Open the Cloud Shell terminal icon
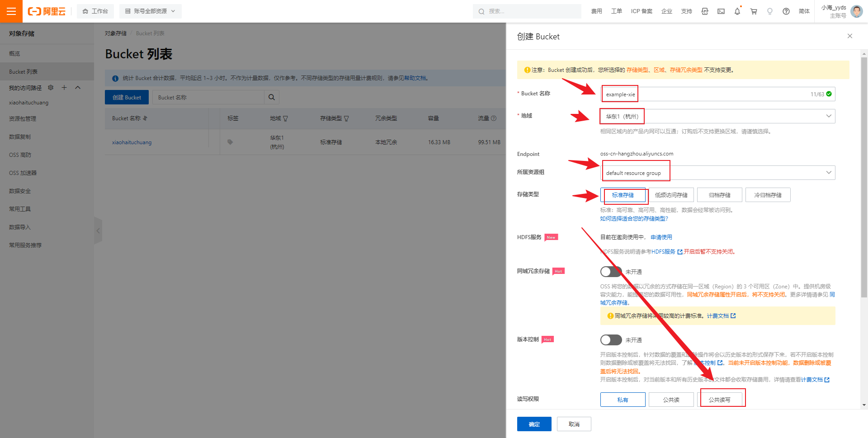The height and width of the screenshot is (438, 868). click(721, 11)
